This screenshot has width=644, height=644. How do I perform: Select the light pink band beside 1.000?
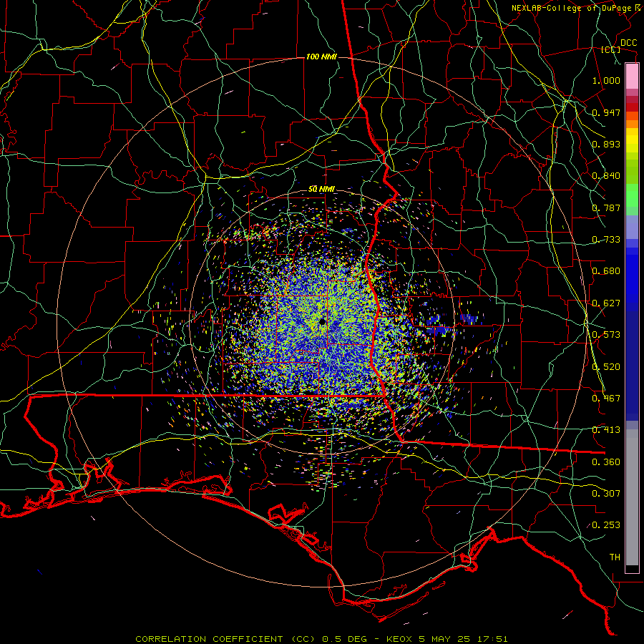tap(632, 77)
